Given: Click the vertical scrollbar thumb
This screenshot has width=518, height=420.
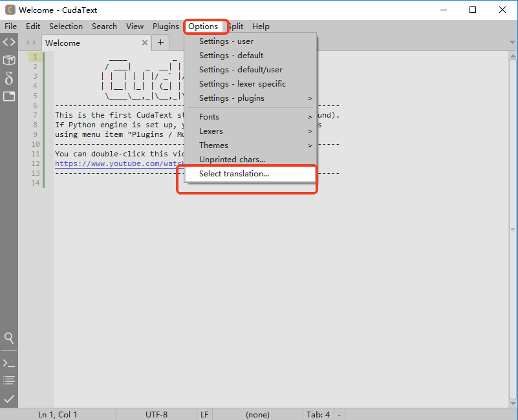Looking at the screenshot, I should 513,229.
